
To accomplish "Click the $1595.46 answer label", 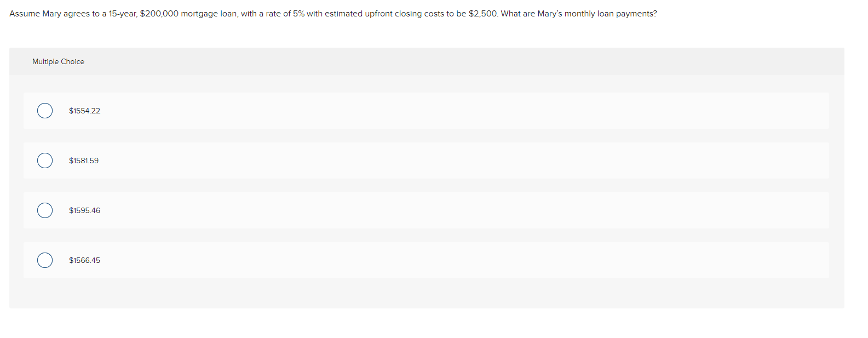I will [x=84, y=210].
